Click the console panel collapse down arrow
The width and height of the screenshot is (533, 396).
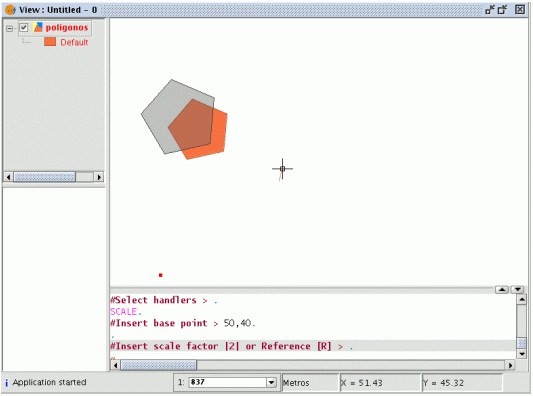(x=517, y=290)
